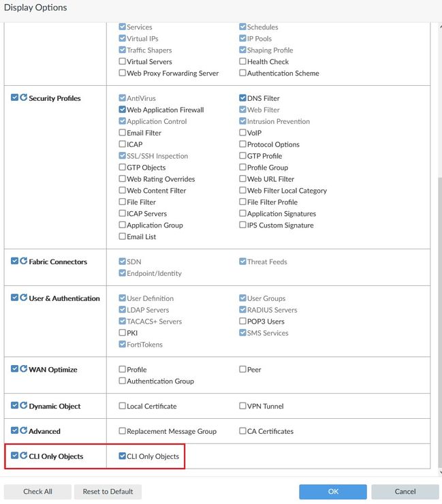Cancel the Display Options dialog
The image size is (442, 504).
tap(405, 492)
